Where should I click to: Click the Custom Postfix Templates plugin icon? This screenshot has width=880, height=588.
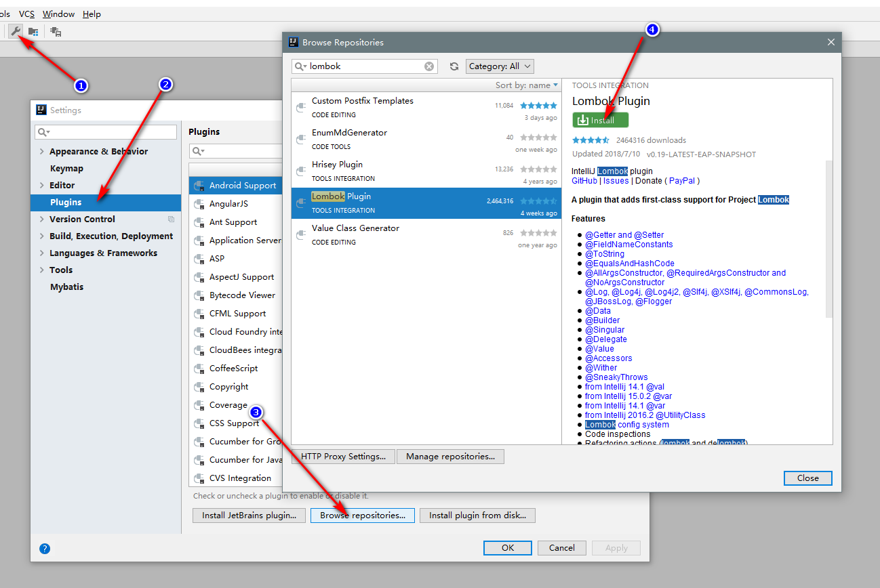click(302, 107)
